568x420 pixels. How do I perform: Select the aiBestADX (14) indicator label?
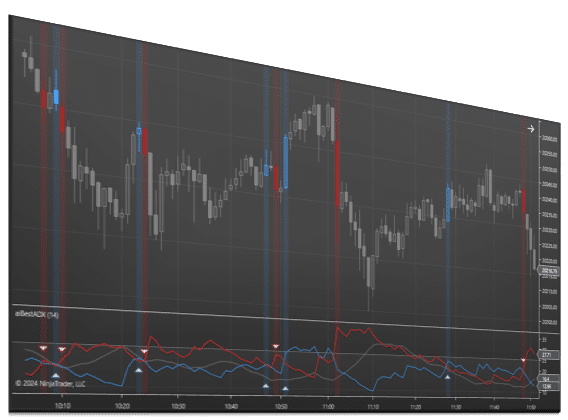point(37,314)
